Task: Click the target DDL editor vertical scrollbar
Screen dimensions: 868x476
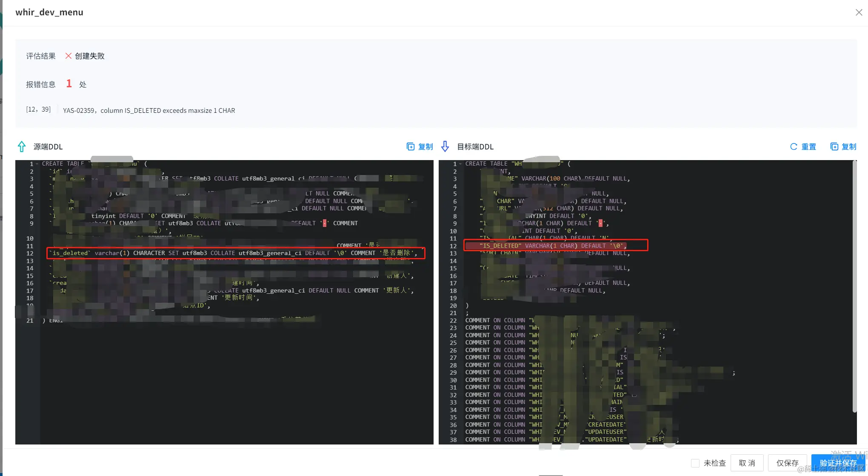Action: tap(854, 285)
